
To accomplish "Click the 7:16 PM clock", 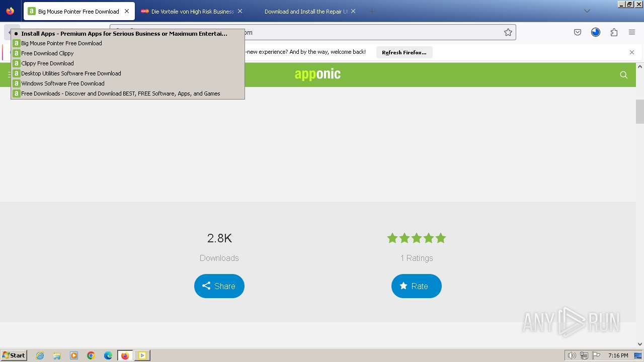I will pyautogui.click(x=618, y=355).
